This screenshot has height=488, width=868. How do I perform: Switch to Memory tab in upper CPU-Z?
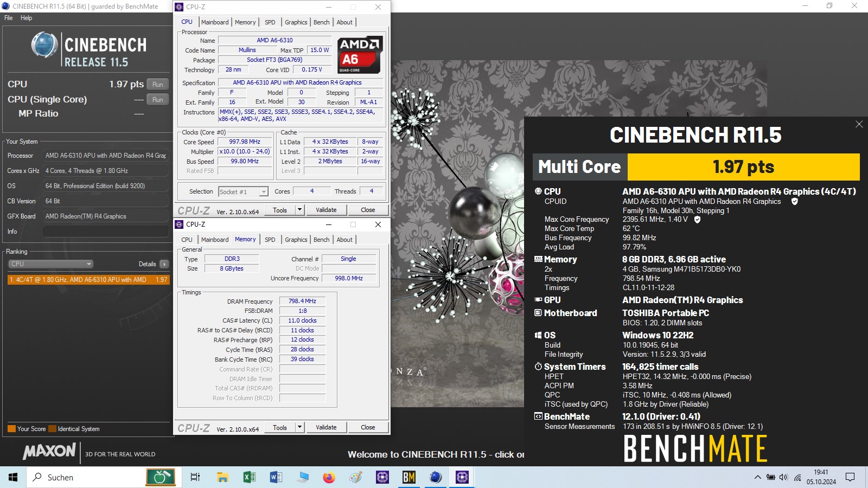pyautogui.click(x=245, y=22)
